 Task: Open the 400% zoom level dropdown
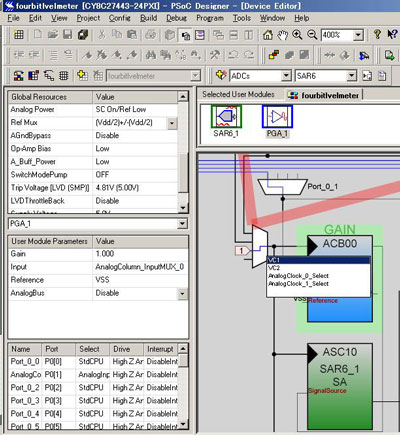click(358, 35)
